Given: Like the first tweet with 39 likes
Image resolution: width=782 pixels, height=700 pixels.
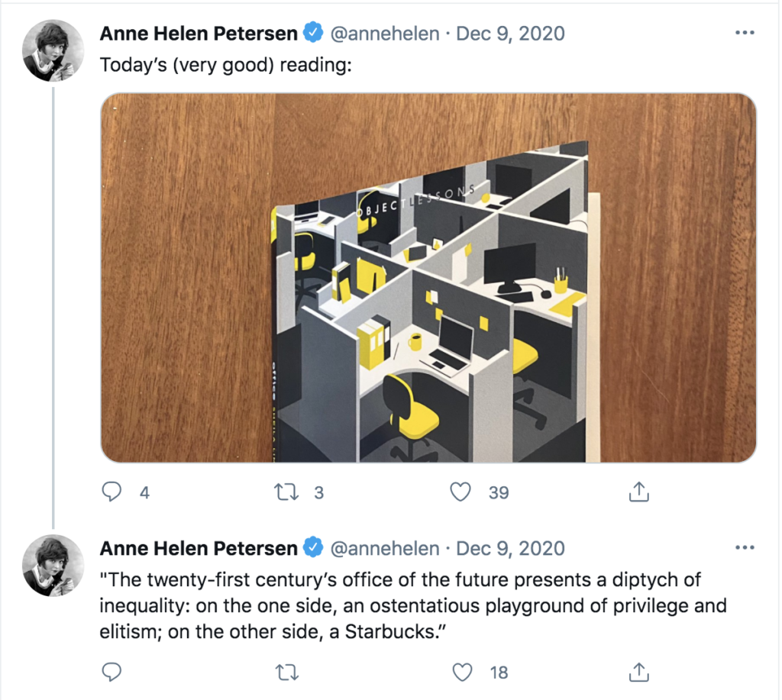Looking at the screenshot, I should [460, 492].
